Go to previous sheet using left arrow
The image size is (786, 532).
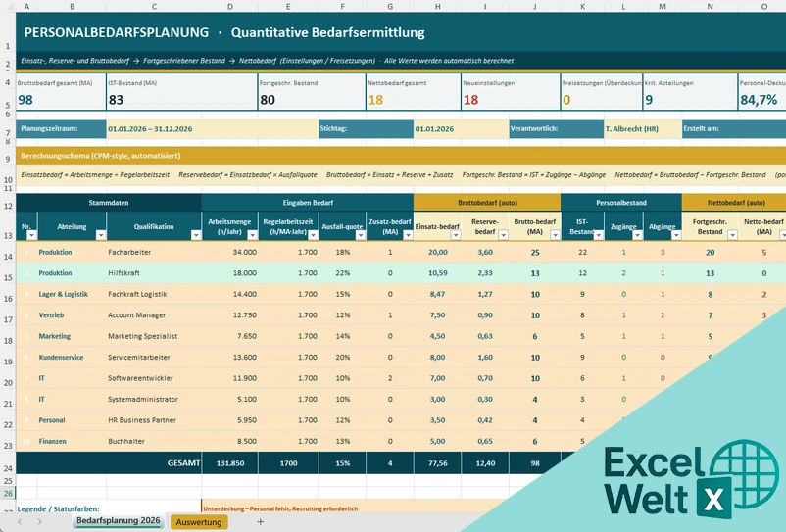click(20, 521)
